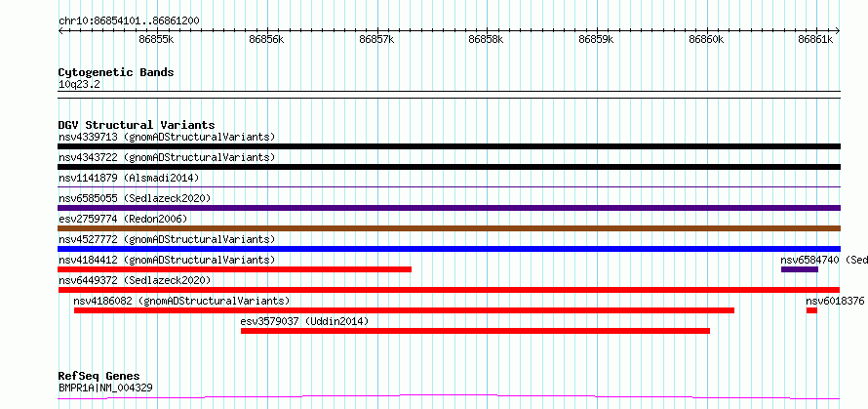Click the 86858k ruler tick label
Screen dimensions: 868x409
(x=487, y=39)
